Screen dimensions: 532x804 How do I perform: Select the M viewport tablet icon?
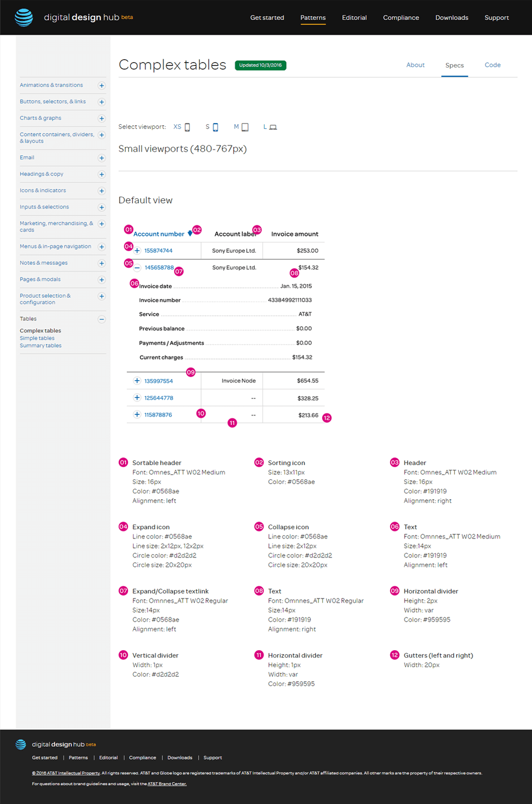245,127
